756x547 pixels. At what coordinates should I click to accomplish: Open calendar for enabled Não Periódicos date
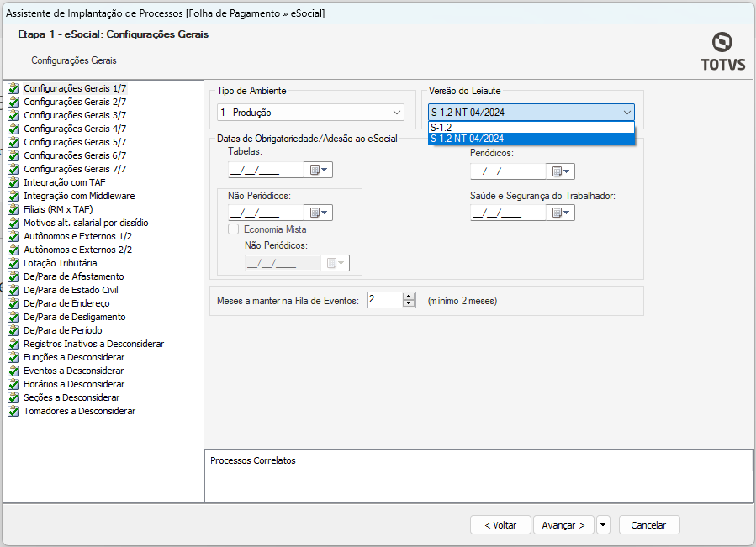(320, 213)
